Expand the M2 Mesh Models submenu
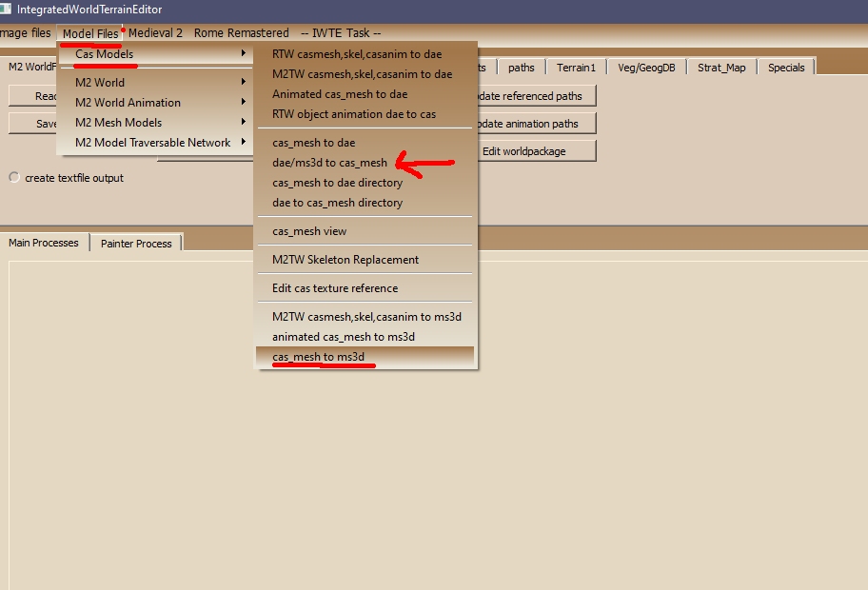The height and width of the screenshot is (590, 868). click(155, 123)
